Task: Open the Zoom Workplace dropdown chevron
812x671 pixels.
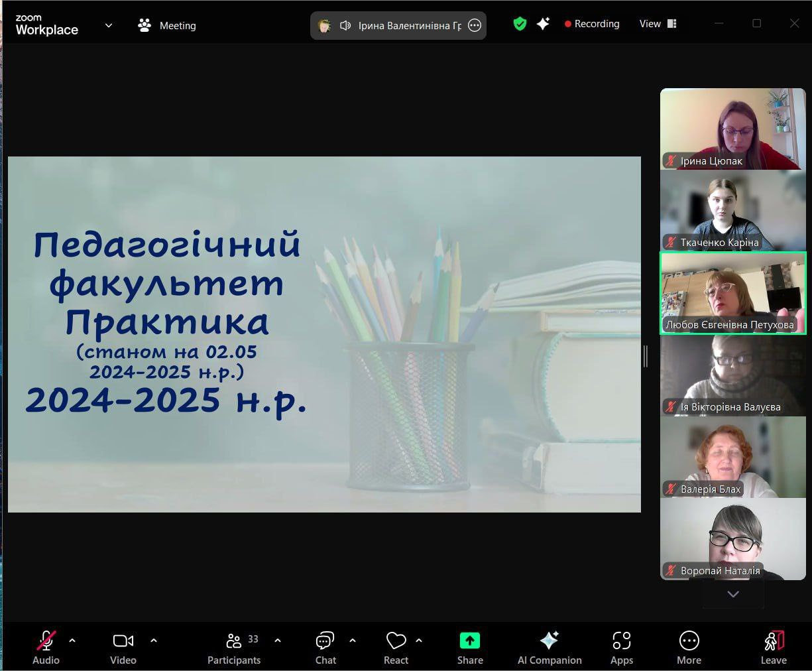Action: pos(109,26)
